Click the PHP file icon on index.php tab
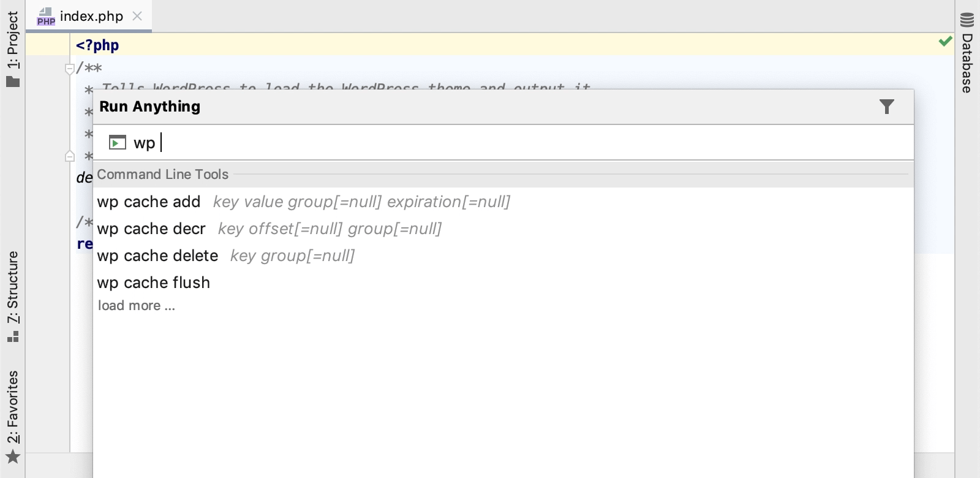This screenshot has height=478, width=980. pyautogui.click(x=46, y=17)
